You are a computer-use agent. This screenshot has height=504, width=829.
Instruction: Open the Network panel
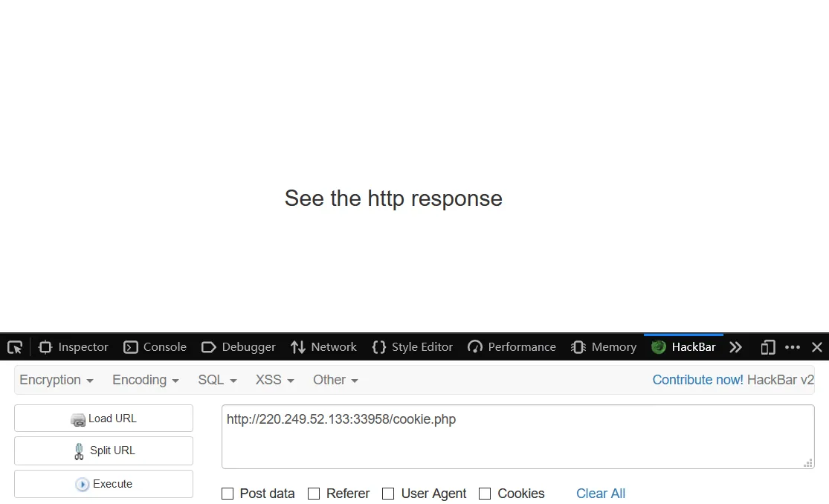tap(323, 347)
